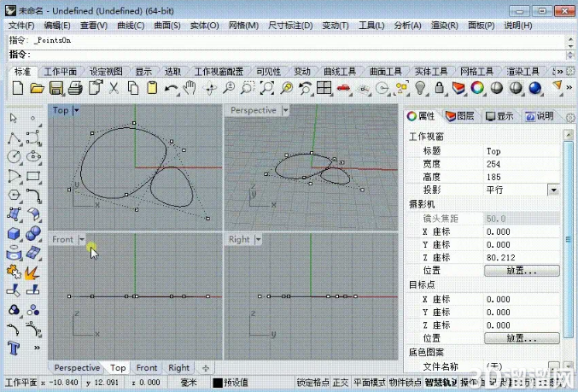Click the properties panel vertical scrollbar
This screenshot has height=392, width=578.
click(x=568, y=240)
